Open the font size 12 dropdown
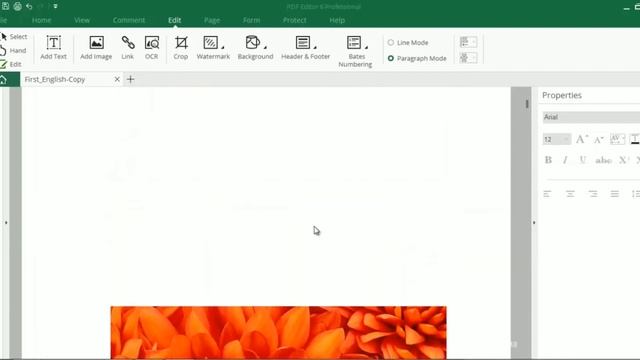This screenshot has width=640, height=360. (556, 140)
